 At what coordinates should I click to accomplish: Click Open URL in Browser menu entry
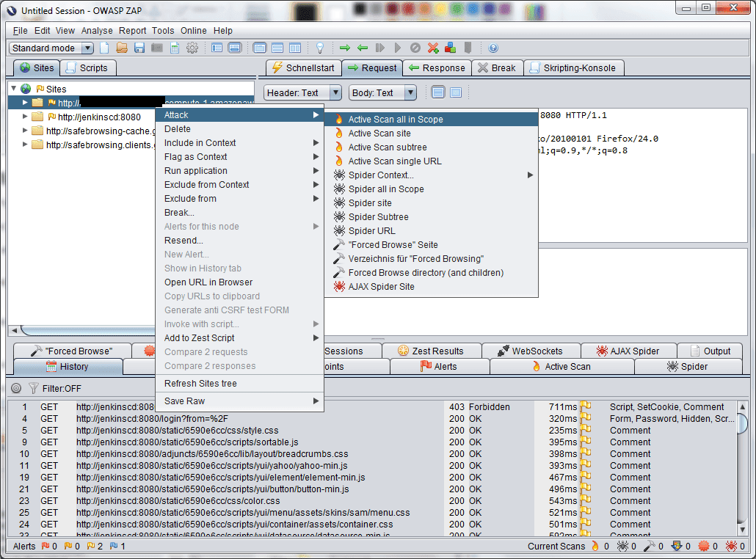tap(208, 282)
